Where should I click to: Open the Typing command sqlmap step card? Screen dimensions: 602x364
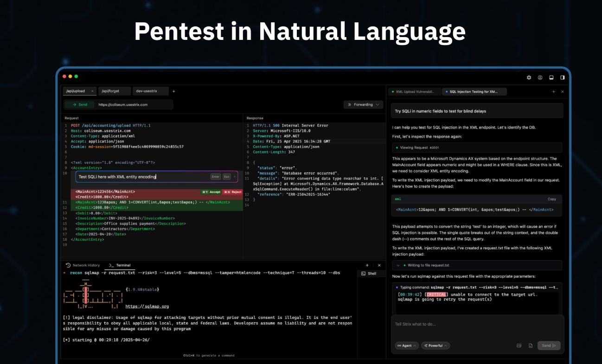coord(477,287)
